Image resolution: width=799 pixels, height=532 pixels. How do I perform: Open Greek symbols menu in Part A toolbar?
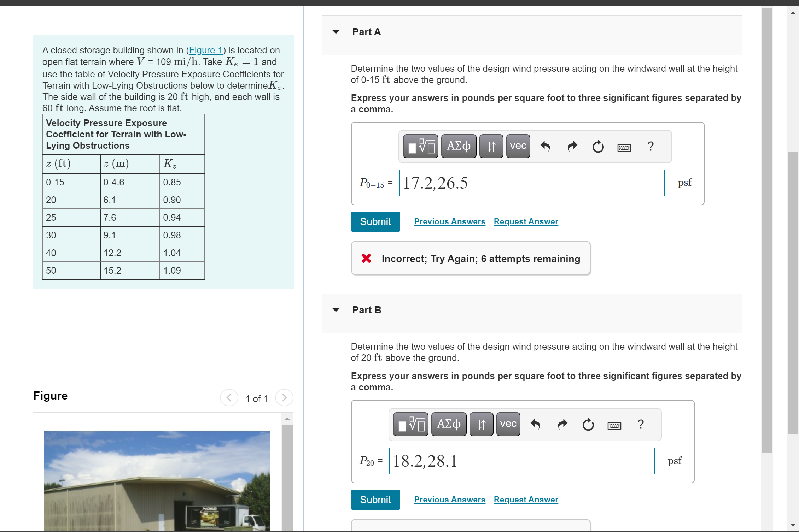click(459, 146)
